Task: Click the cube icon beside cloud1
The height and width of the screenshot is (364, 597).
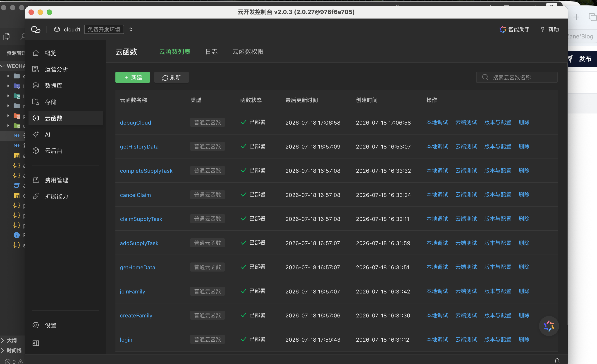Action: [57, 30]
